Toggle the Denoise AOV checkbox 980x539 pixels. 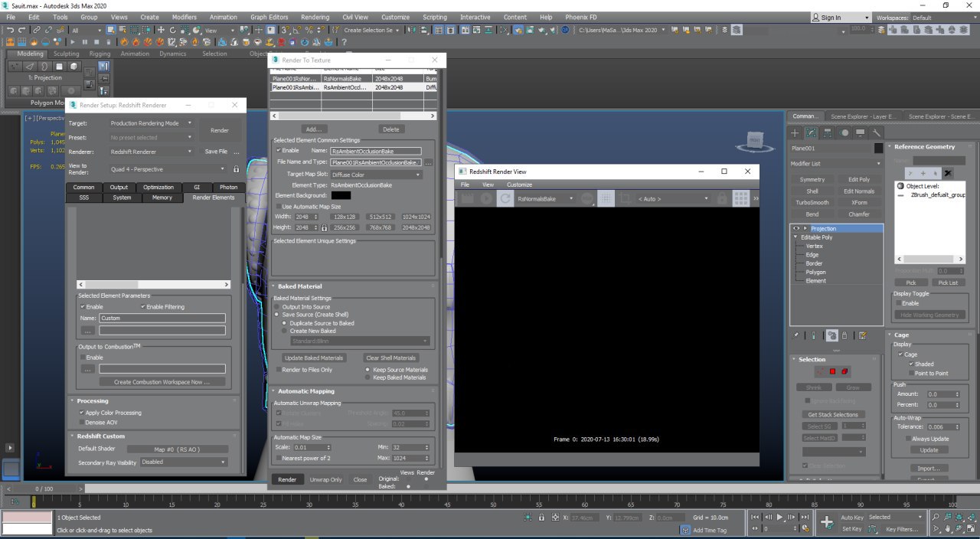[x=82, y=422]
